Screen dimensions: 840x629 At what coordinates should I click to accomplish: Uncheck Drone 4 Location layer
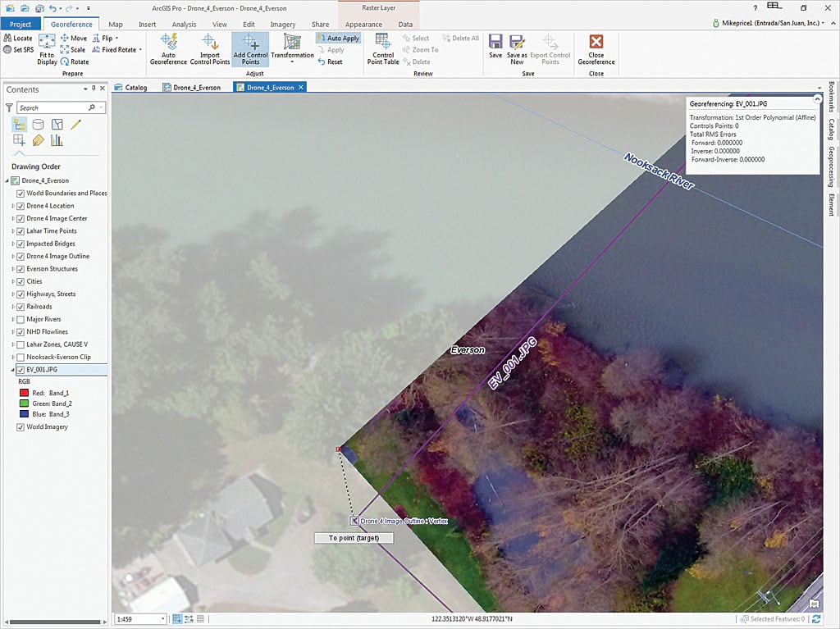click(x=21, y=206)
